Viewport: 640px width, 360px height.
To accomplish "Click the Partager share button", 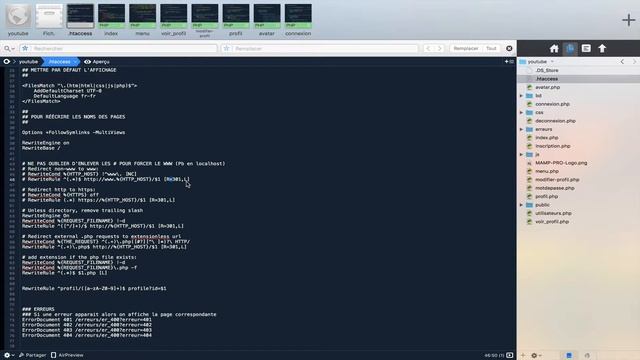I will point(33,355).
